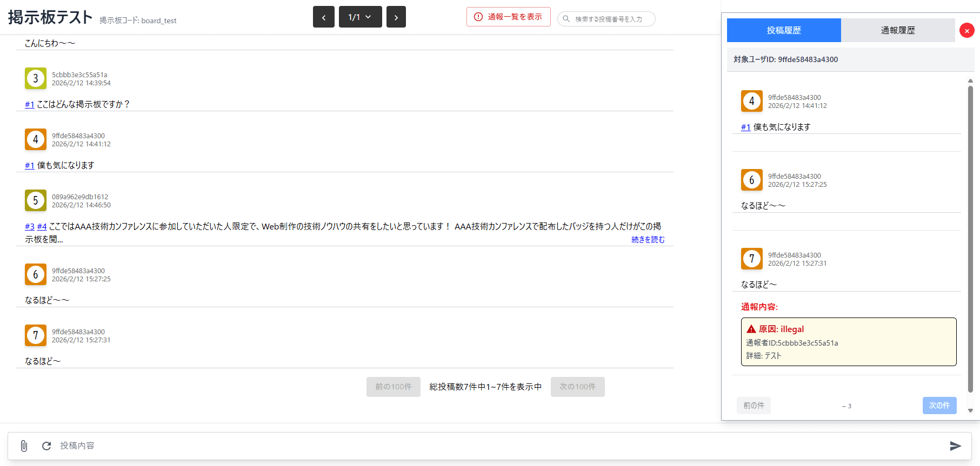The height and width of the screenshot is (466, 980).
Task: Click post number 3 avatar badge
Action: click(36, 79)
